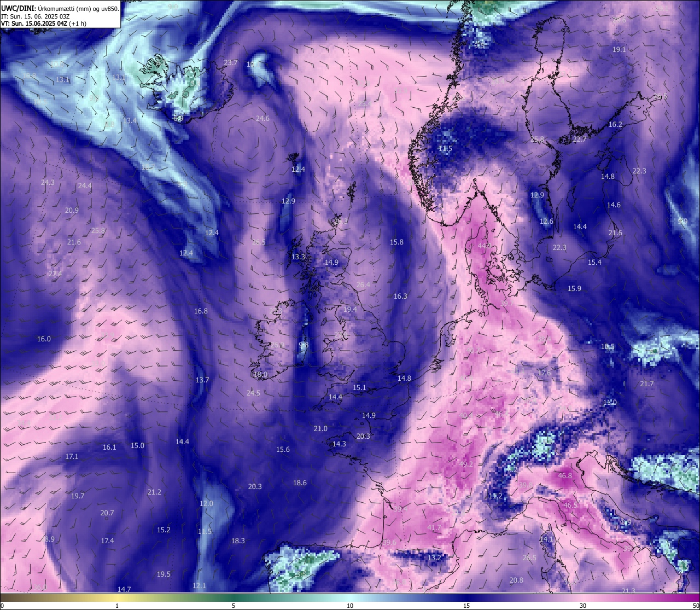Click the 19.7 value near the lower-left corner
This screenshot has width=700, height=610.
[78, 496]
